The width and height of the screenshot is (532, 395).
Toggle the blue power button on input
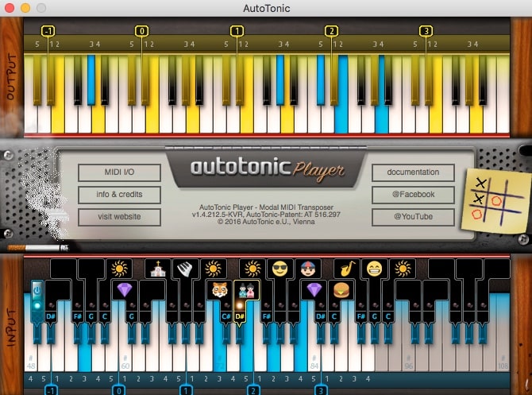click(37, 289)
